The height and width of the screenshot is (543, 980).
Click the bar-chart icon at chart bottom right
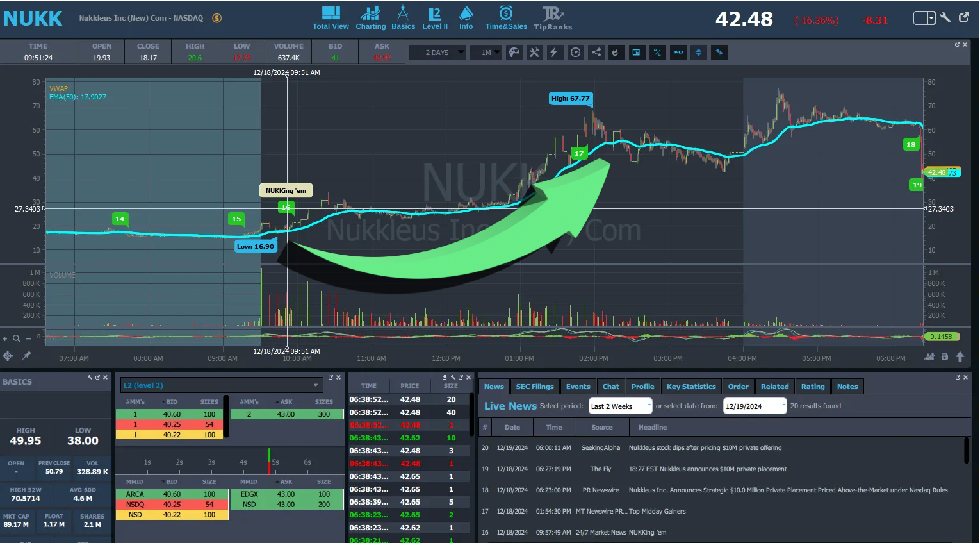click(929, 356)
